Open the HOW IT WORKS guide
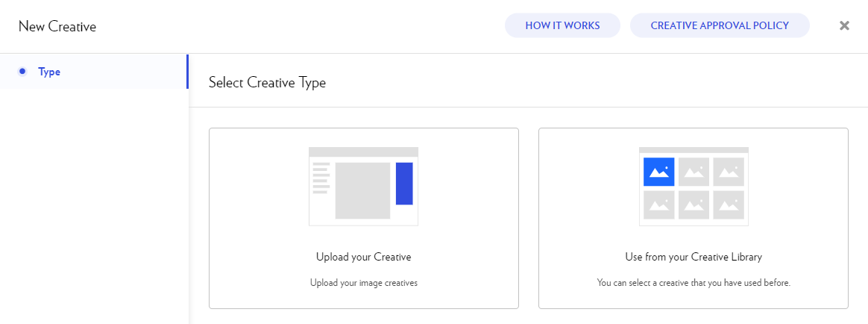 coord(562,25)
